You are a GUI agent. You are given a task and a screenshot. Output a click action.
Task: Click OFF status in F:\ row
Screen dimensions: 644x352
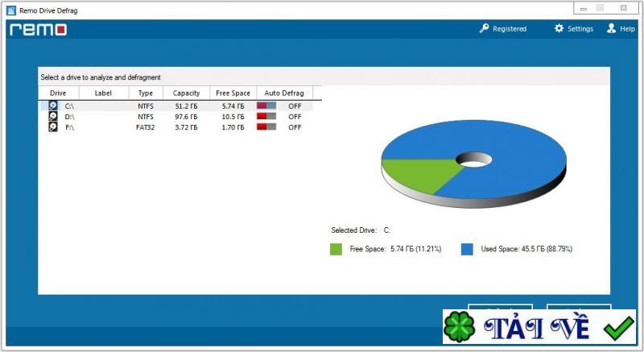tap(295, 127)
